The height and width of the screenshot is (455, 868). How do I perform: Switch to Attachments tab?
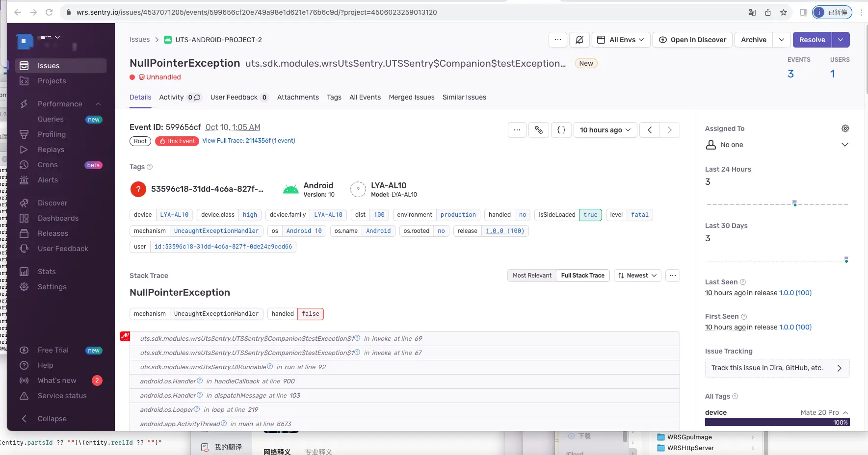click(298, 97)
